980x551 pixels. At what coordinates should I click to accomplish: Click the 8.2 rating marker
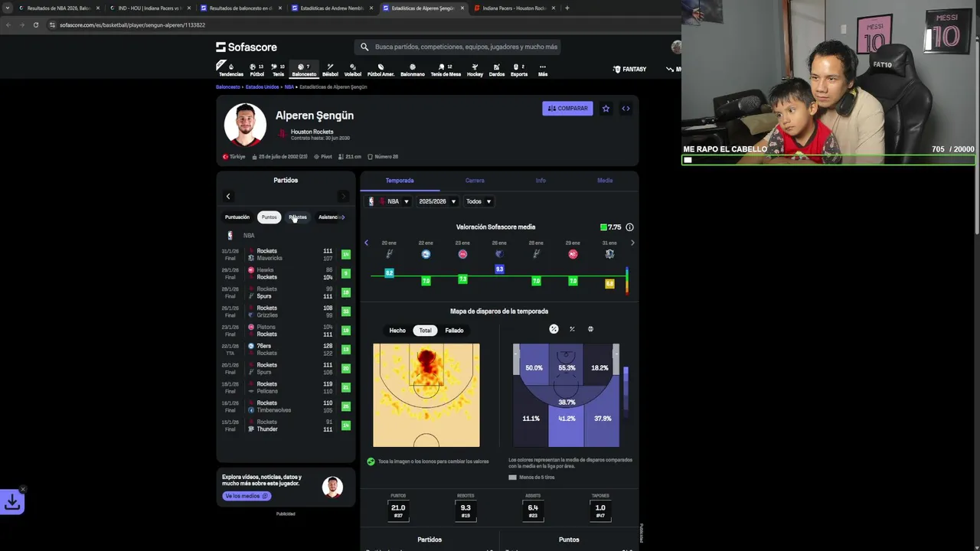(x=389, y=272)
